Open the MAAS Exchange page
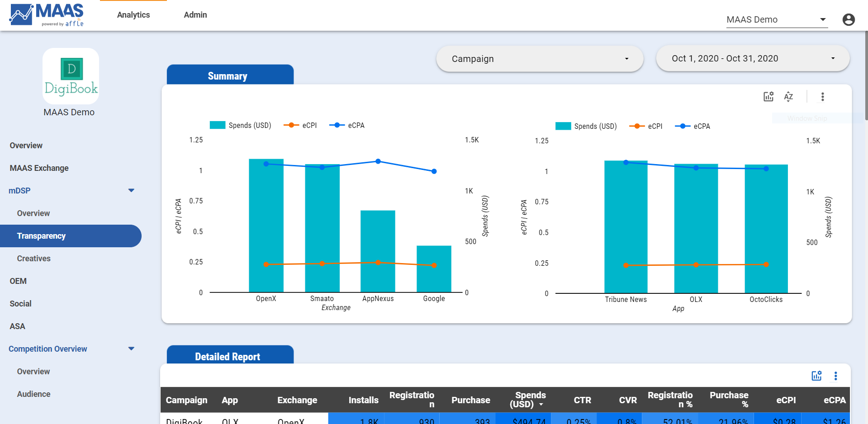Screen dimensions: 868x424 pos(39,168)
